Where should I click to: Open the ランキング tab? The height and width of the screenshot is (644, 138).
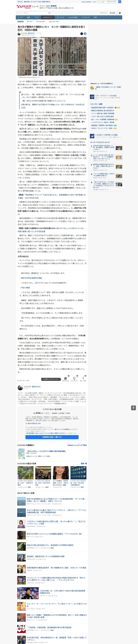click(86, 17)
